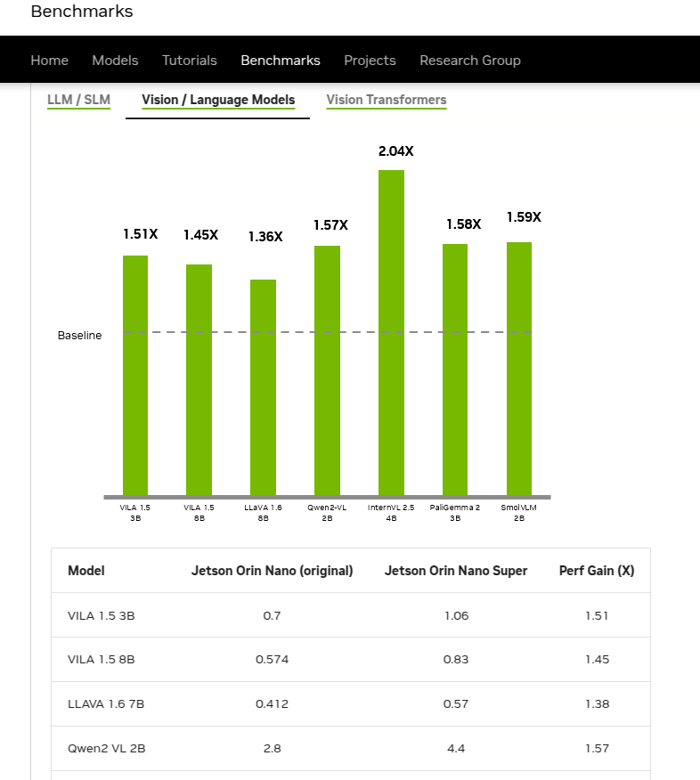Click the Qwen2 VL 2B table cell
Viewport: 700px width, 780px height.
point(107,748)
